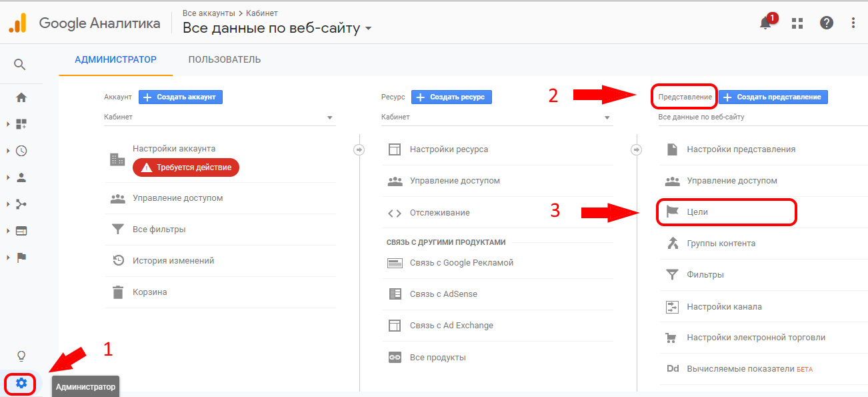Click the Цели flag icon

pos(673,212)
